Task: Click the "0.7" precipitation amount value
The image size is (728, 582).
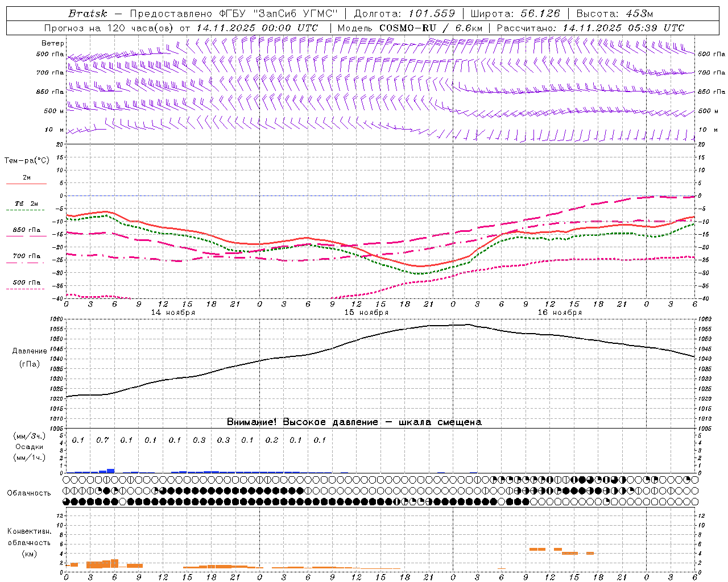Action: 102,440
